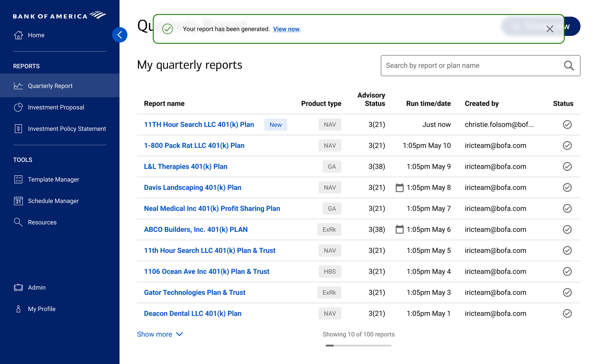This screenshot has width=598, height=364.
Task: Open the Admin briefcase icon
Action: (x=18, y=287)
